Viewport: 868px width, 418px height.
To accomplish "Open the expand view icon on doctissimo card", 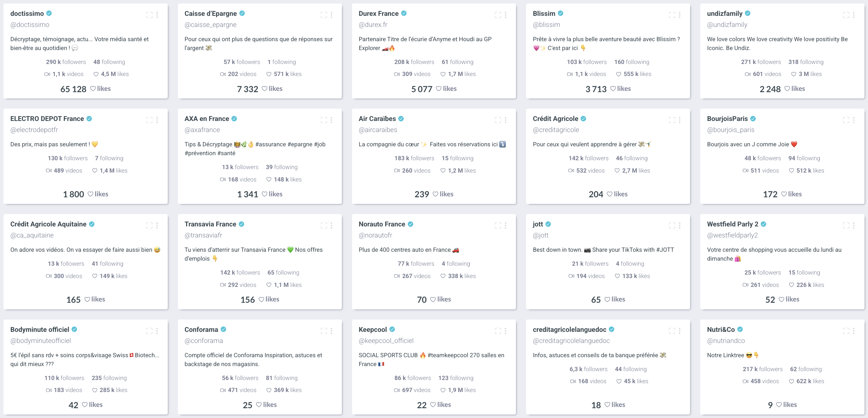I will click(149, 15).
